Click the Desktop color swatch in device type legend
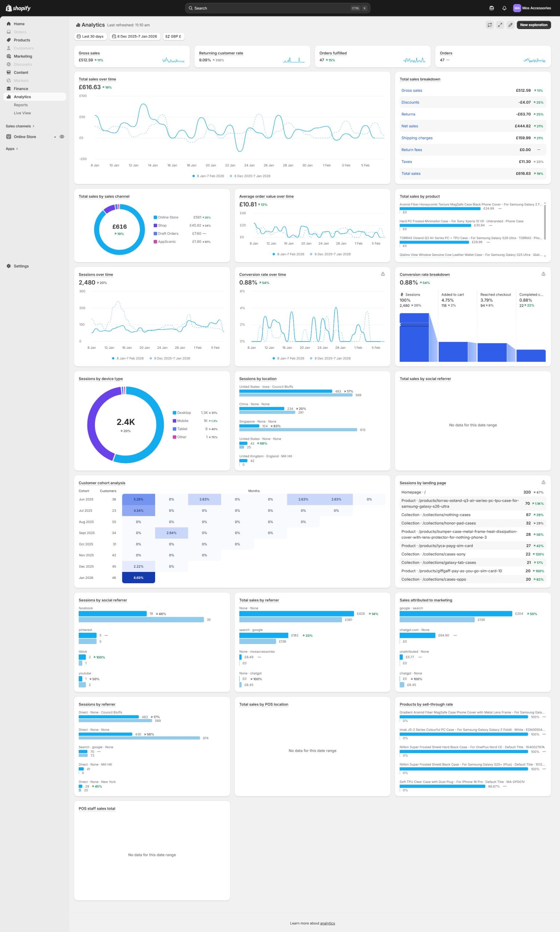The width and height of the screenshot is (560, 932). tap(174, 412)
